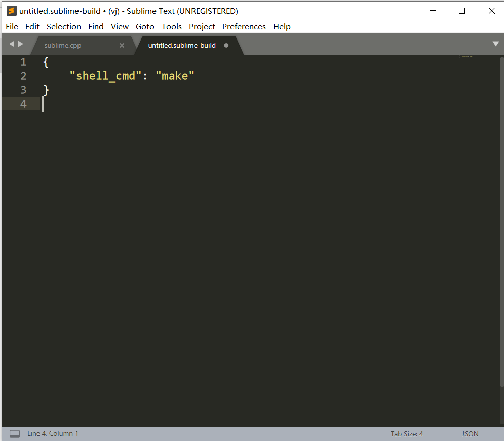Image resolution: width=504 pixels, height=441 pixels.
Task: Go to next tab with right arrow
Action: [21, 44]
